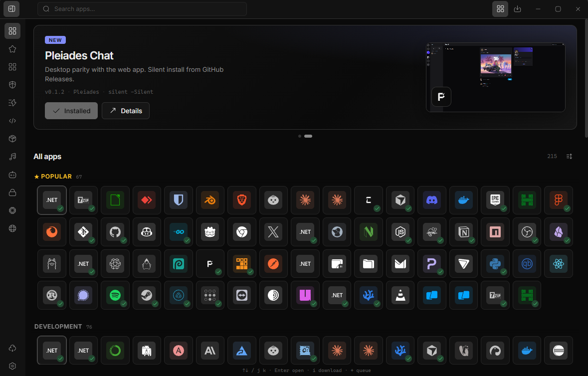This screenshot has width=588, height=376.
Task: Click the vertical scrollbar thumb
Action: [586, 79]
